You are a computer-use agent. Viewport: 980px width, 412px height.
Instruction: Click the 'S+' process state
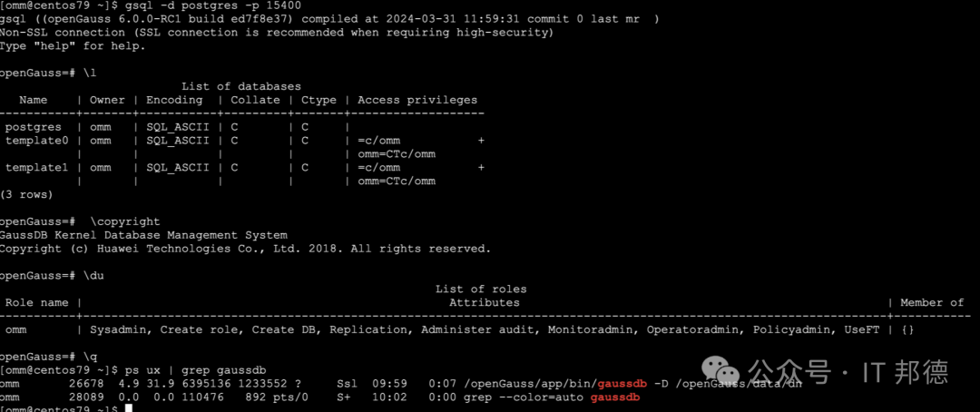[x=343, y=397]
